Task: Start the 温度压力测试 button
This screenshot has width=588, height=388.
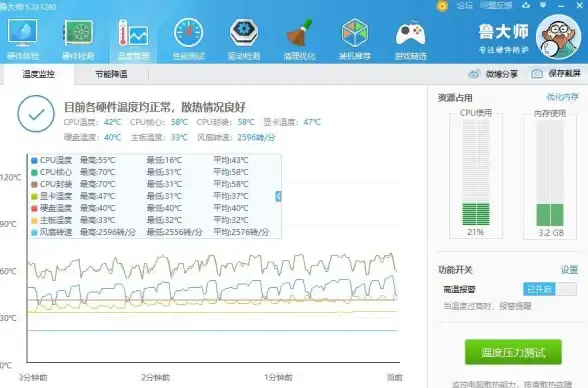Action: point(513,352)
